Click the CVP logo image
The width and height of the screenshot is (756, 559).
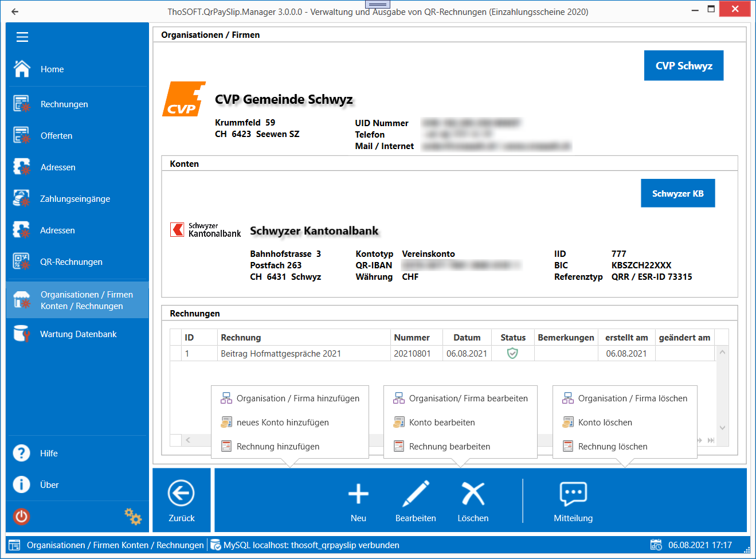pos(184,99)
